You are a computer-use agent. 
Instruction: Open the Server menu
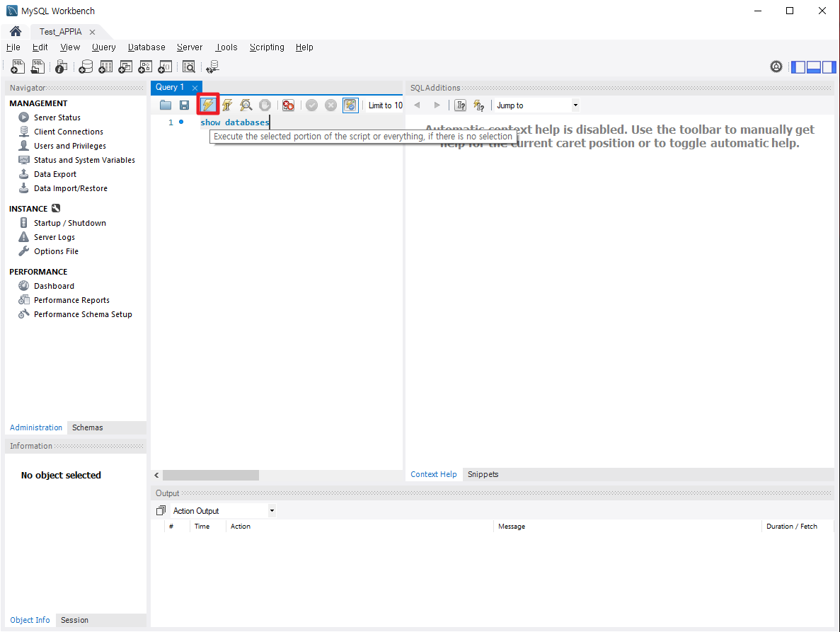[190, 47]
